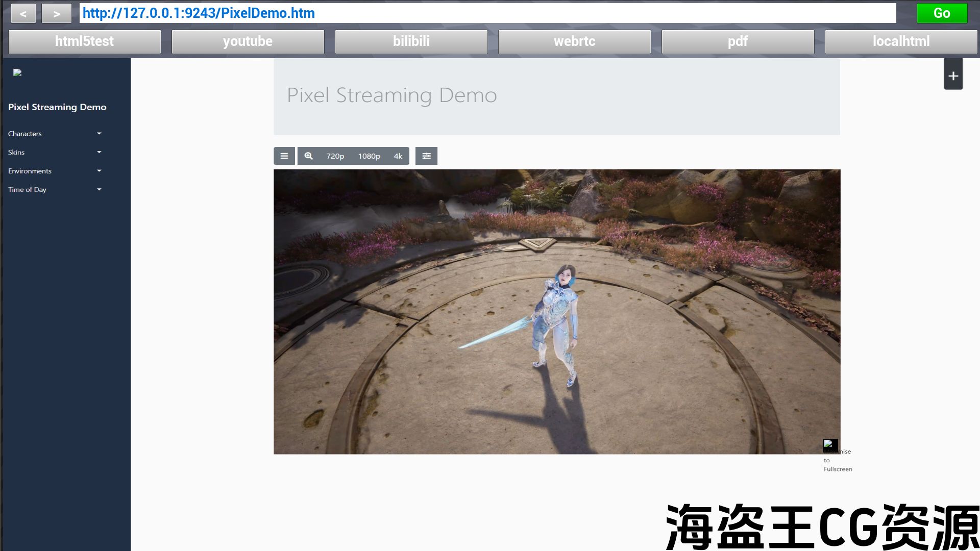Click the localhtml bookmark button
This screenshot has height=551, width=980.
(900, 41)
